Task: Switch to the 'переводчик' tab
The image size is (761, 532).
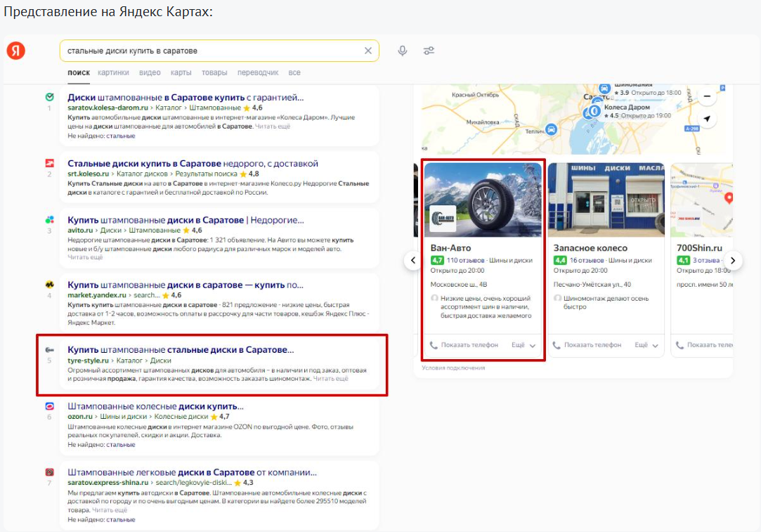Action: pyautogui.click(x=258, y=72)
